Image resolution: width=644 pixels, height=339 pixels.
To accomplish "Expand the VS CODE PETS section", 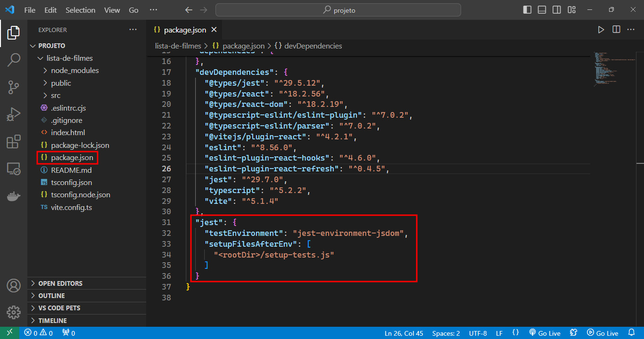I will (x=87, y=308).
